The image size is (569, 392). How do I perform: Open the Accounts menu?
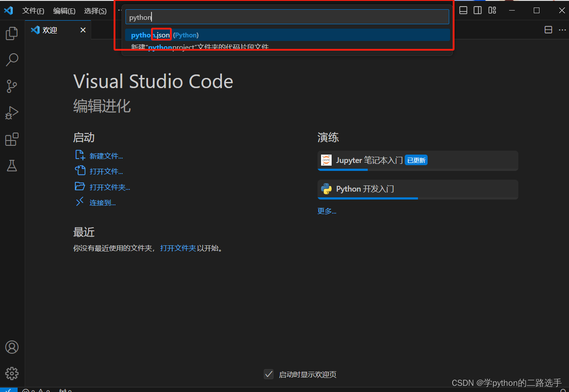coord(11,347)
